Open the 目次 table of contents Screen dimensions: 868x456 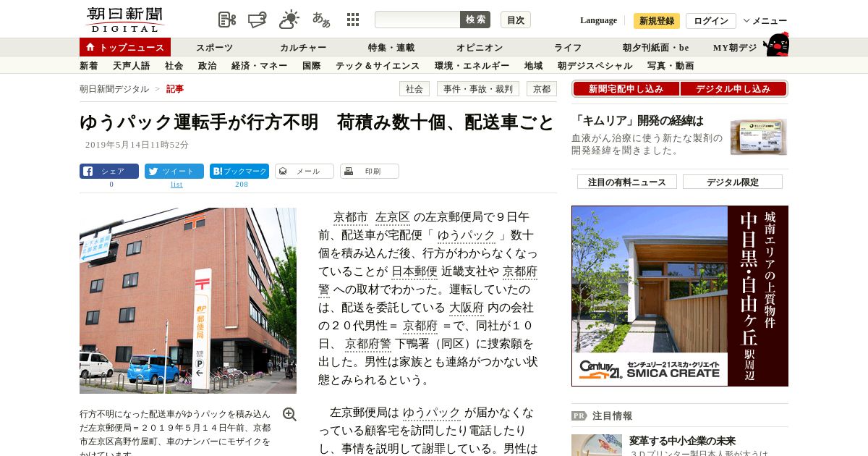click(x=516, y=20)
